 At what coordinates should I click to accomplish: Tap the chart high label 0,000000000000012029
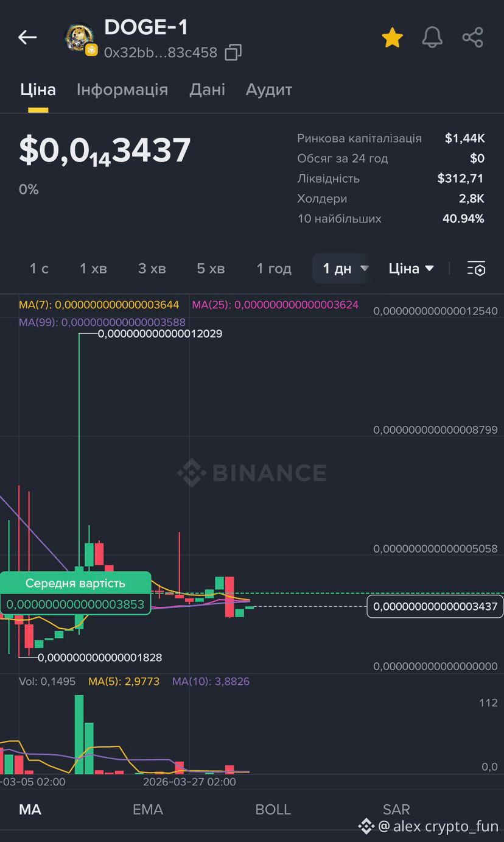tap(160, 334)
